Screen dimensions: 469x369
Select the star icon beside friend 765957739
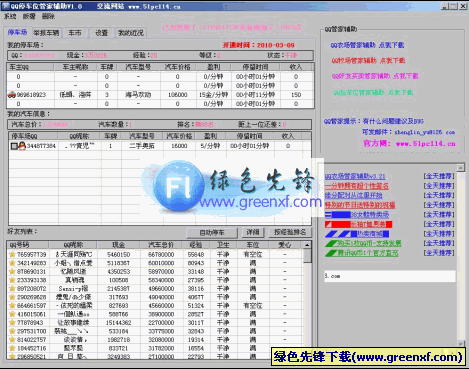(x=12, y=254)
